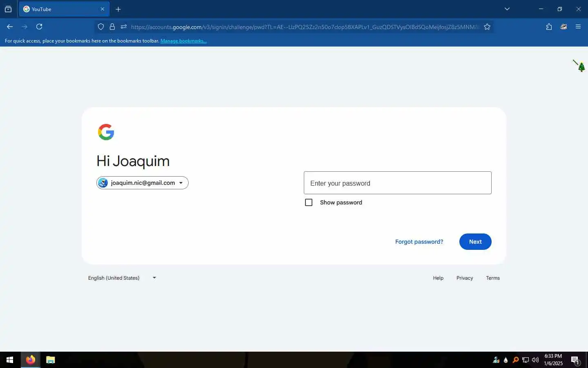Click the Hi Joaquim heading
The image size is (588, 368).
(133, 161)
